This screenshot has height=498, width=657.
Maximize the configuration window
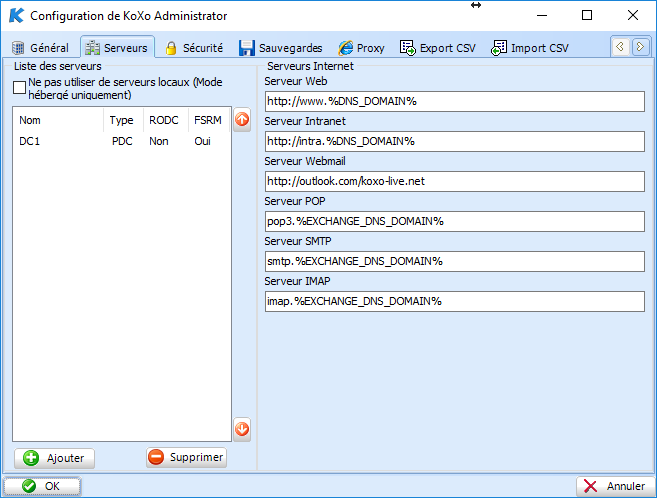[587, 15]
